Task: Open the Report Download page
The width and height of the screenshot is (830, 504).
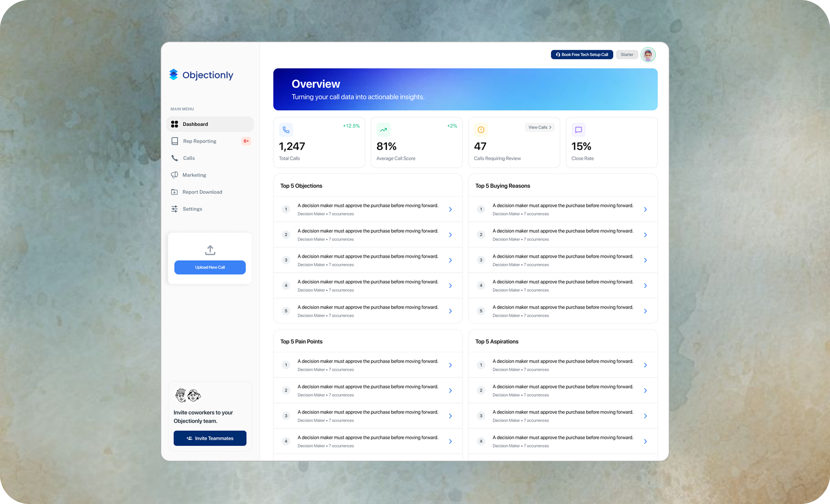Action: pos(202,192)
